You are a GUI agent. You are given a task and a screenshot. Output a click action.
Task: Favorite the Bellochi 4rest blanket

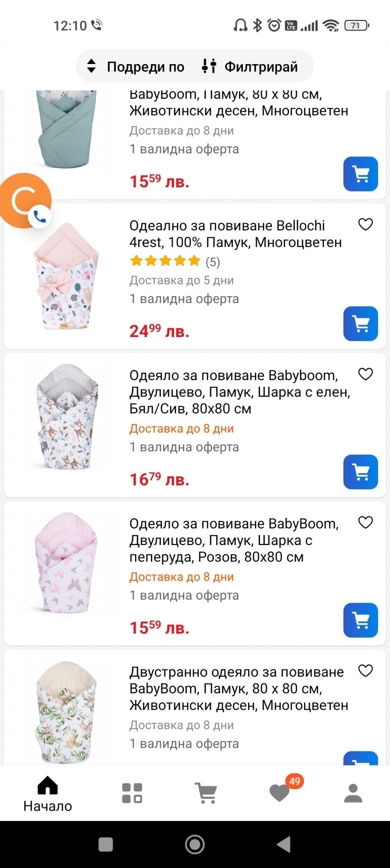pos(365,225)
